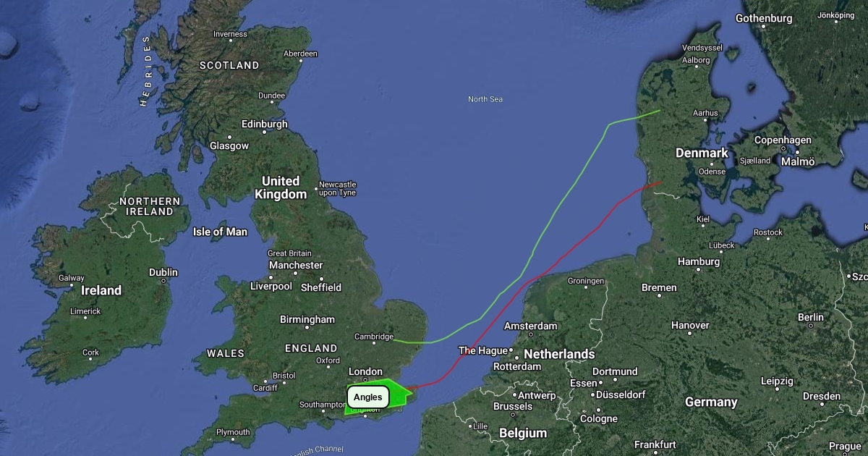Click the London city marker
This screenshot has width=868, height=456.
click(x=365, y=379)
